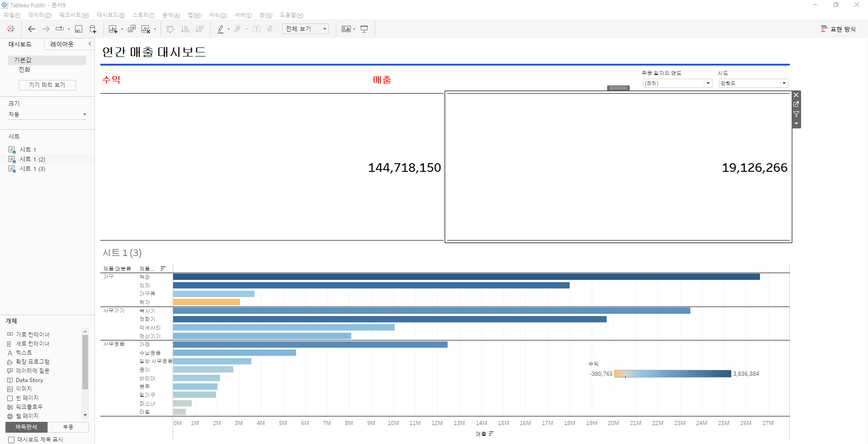
Task: Open the 전체 보기 fit dropdown
Action: [306, 29]
